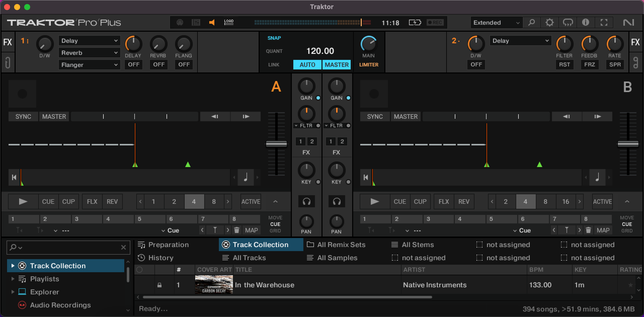This screenshot has height=317, width=644.
Task: Open the Reverb effect dropdown
Action: pos(89,53)
